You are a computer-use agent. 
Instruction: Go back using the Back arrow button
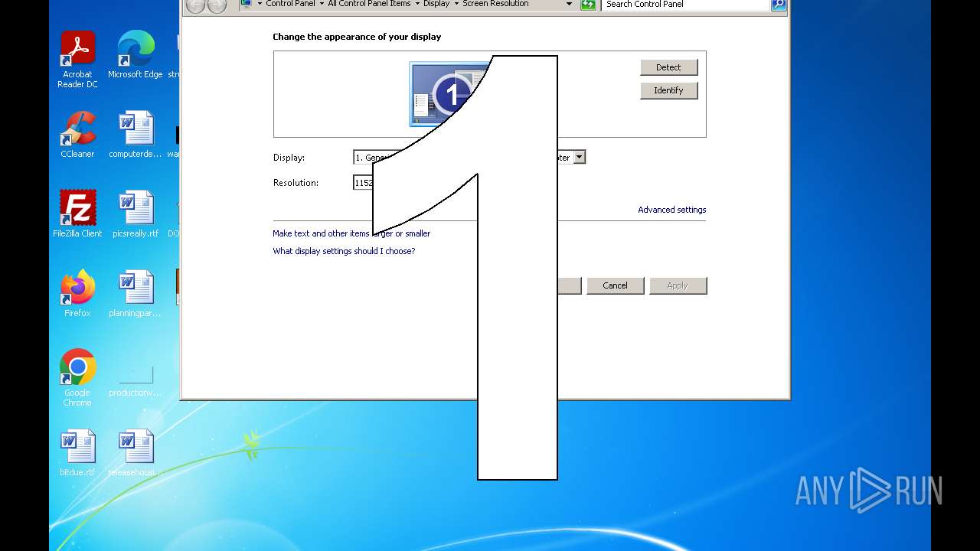pyautogui.click(x=195, y=5)
